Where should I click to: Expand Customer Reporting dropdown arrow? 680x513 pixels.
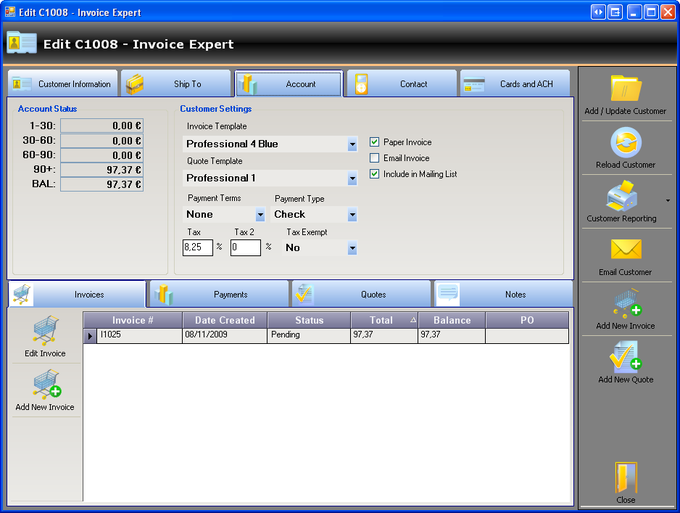point(668,200)
